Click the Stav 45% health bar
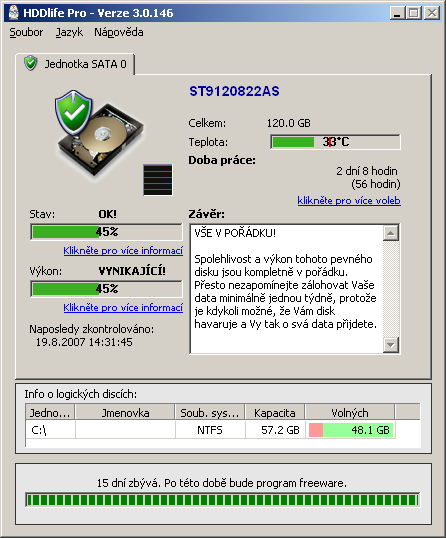 [106, 232]
